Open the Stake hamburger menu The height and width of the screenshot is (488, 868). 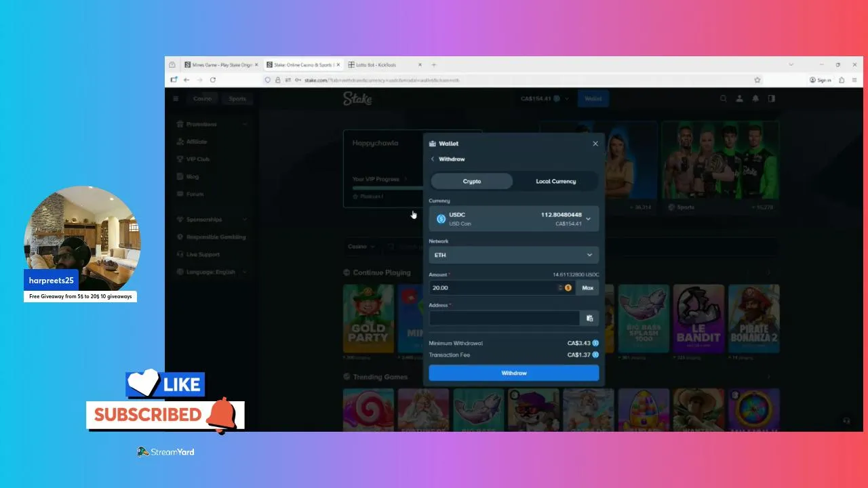tap(176, 98)
